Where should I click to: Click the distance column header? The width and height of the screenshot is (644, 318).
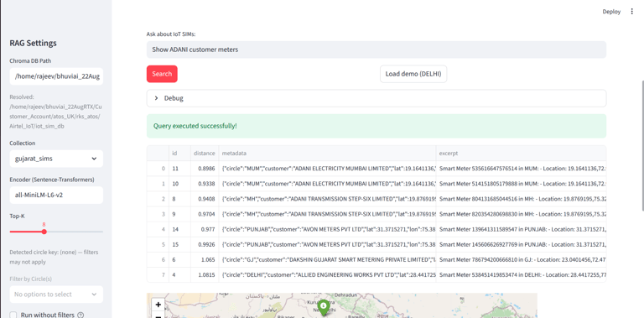coord(205,153)
